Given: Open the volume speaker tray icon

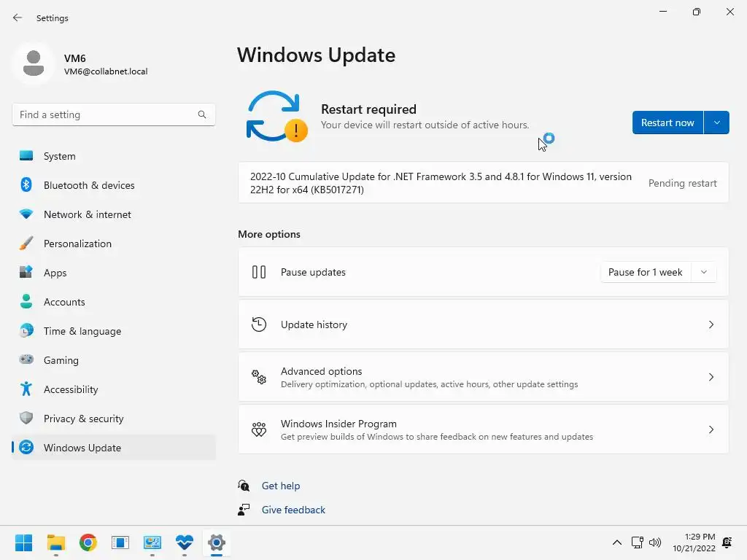Looking at the screenshot, I should tap(655, 542).
